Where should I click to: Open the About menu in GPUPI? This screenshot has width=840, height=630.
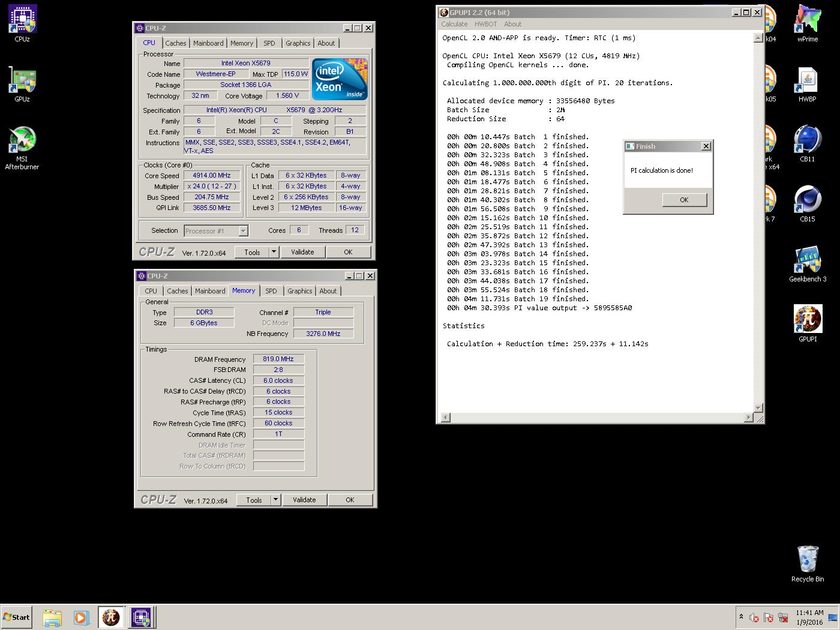(x=512, y=24)
